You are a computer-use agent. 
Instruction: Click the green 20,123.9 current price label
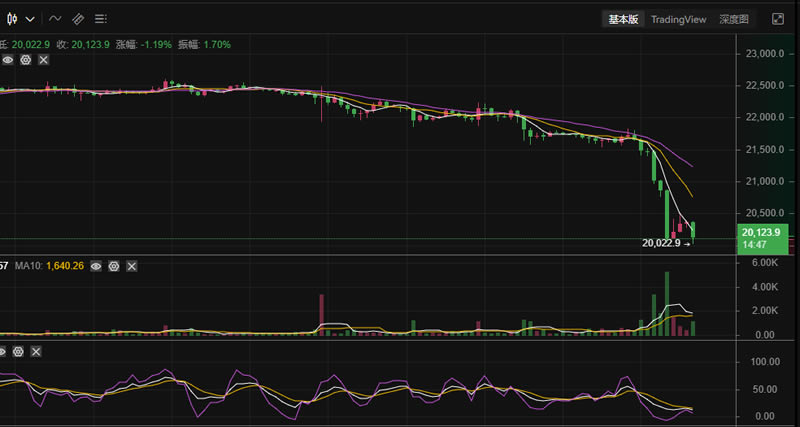[x=761, y=238]
